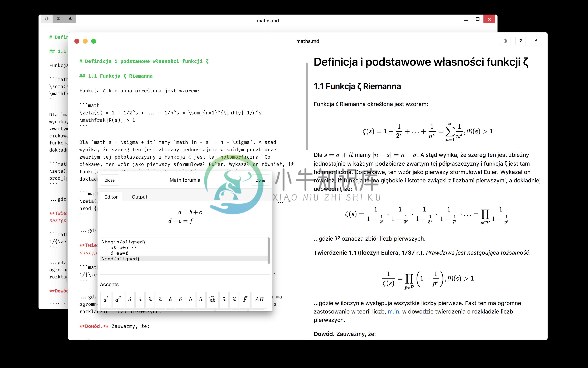Image resolution: width=588 pixels, height=368 pixels.
Task: Click the 'Math forumla' dialog title
Action: point(185,180)
